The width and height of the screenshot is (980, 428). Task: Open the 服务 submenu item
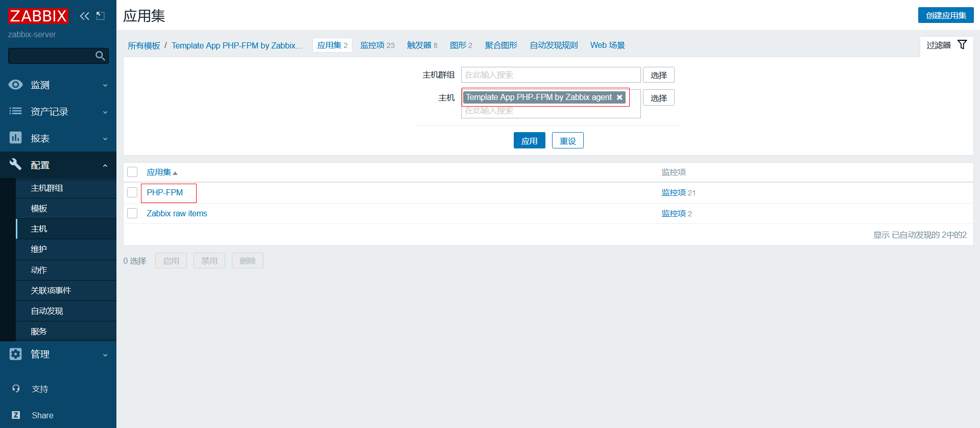(66, 331)
